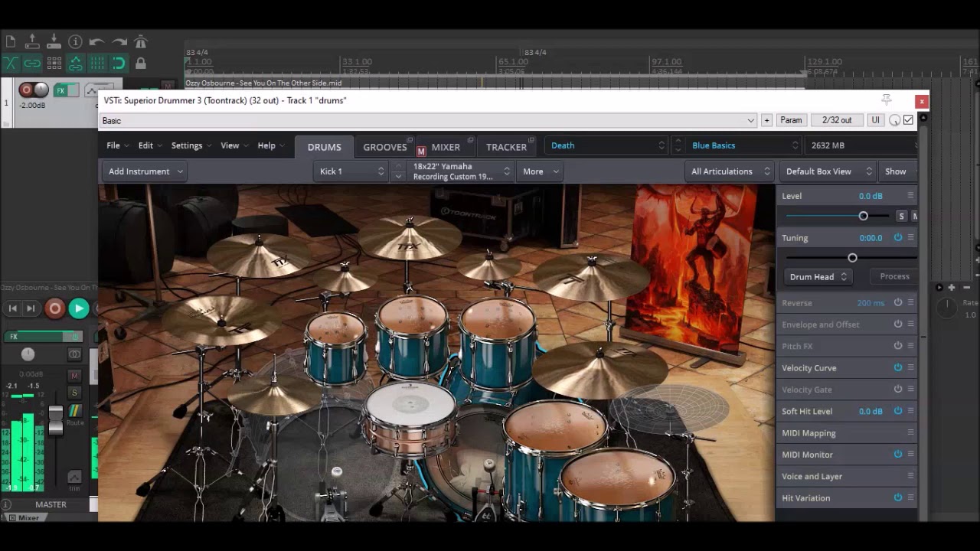The height and width of the screenshot is (551, 980).
Task: Switch to the DRUMS tab
Action: pyautogui.click(x=324, y=147)
